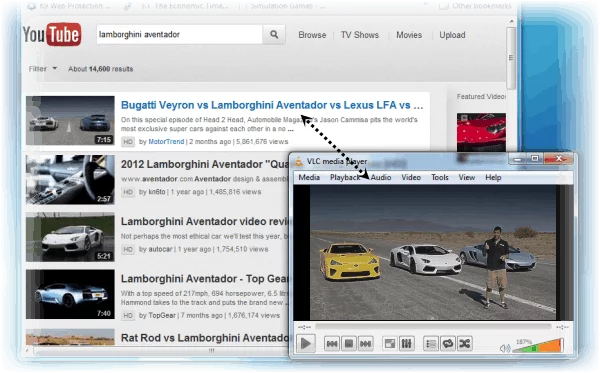Click the red car featured video thumbnail
600x373 pixels.
481,132
